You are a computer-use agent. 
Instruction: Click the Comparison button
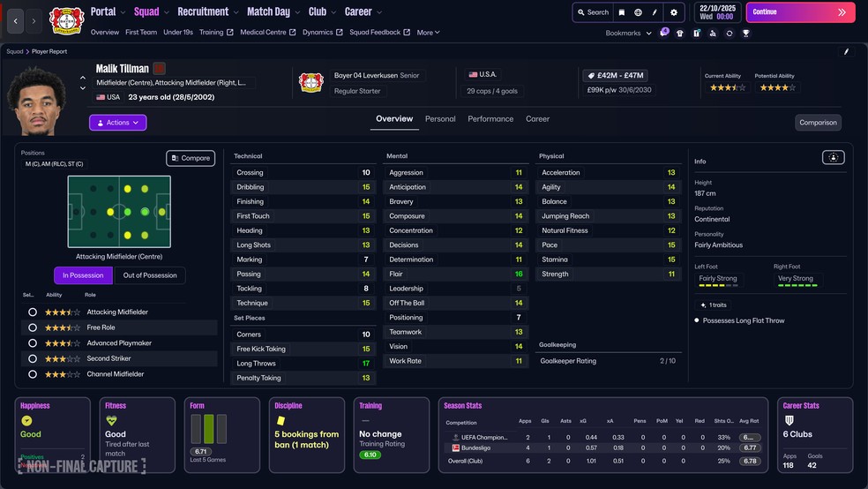[x=818, y=123]
